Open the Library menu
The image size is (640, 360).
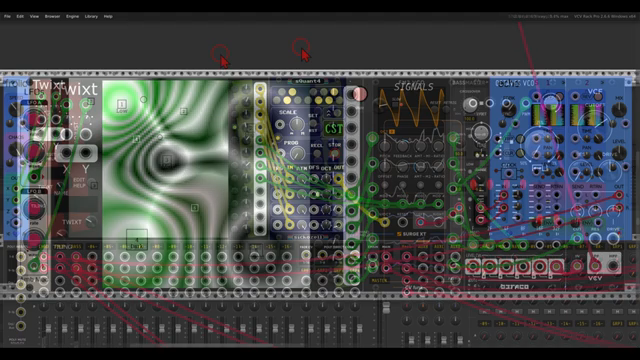point(91,16)
